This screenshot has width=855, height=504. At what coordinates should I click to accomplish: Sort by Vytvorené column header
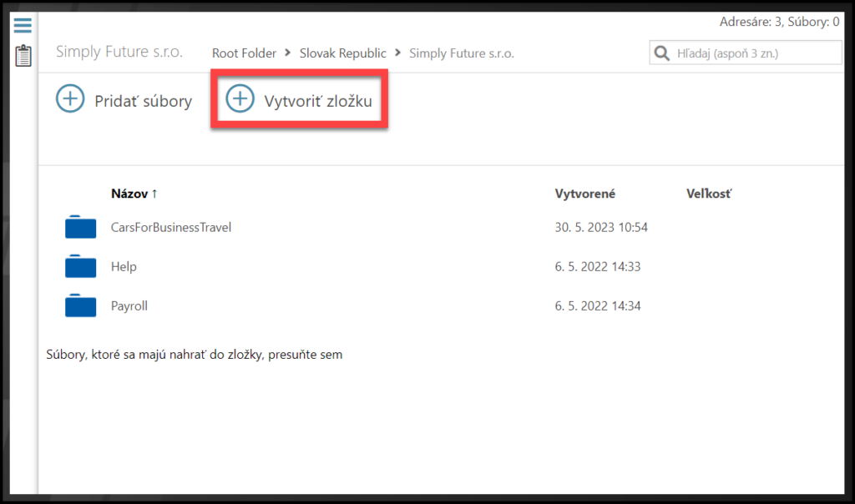click(x=584, y=194)
